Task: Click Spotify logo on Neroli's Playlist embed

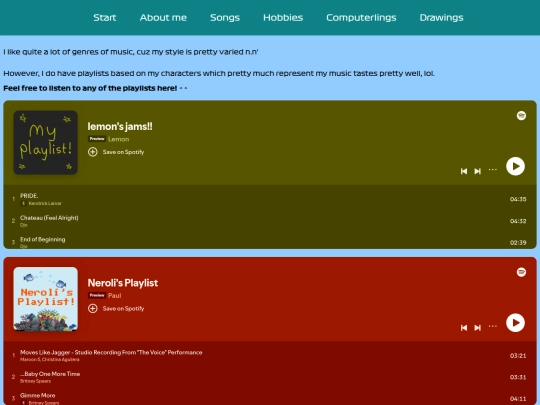Action: [x=521, y=272]
